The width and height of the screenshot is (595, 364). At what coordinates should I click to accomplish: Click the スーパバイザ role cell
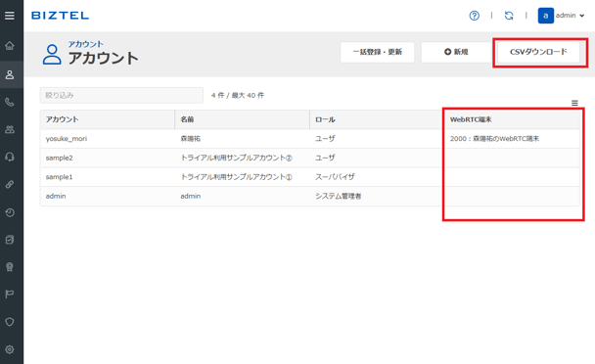coord(377,177)
